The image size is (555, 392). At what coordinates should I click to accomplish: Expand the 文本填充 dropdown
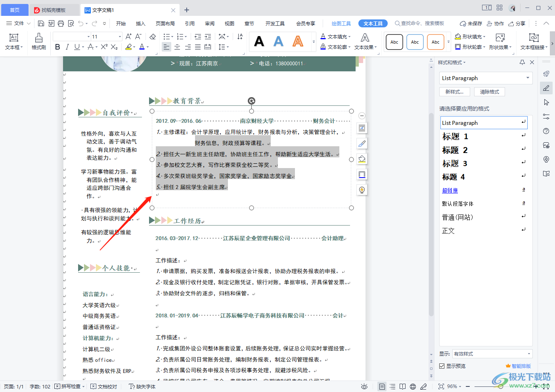[349, 37]
